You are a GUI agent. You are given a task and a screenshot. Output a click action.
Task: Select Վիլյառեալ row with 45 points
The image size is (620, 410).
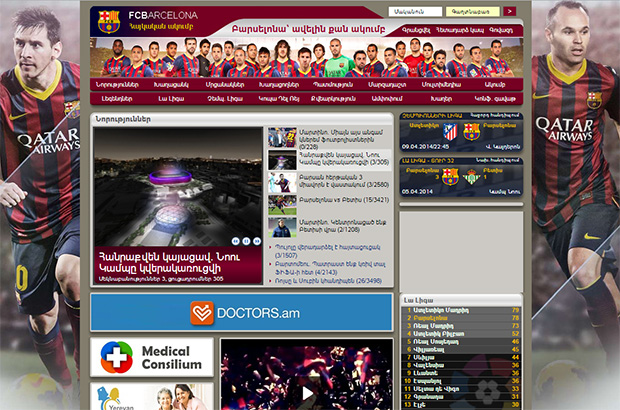point(461,350)
